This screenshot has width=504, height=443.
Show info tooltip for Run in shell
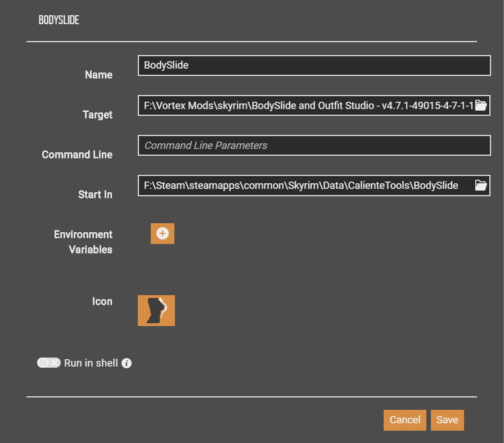pos(127,363)
